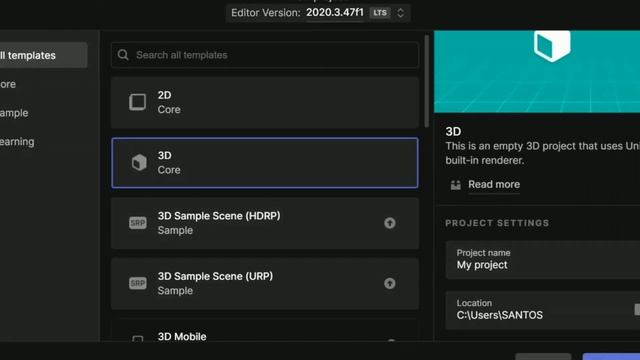Choose the 3D Core template

[x=264, y=163]
